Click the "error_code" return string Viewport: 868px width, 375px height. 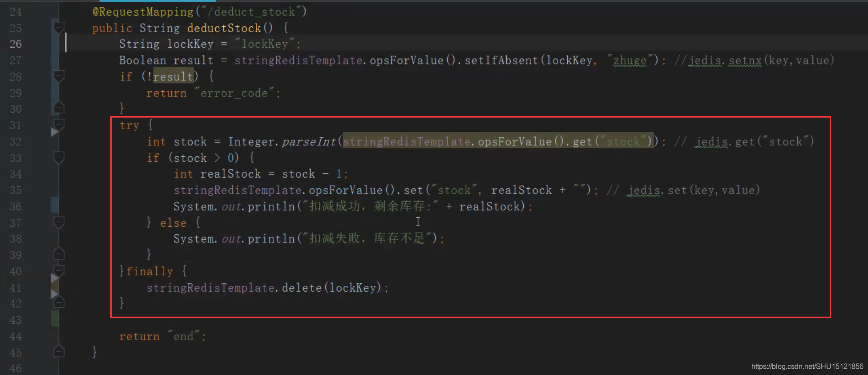tap(234, 93)
